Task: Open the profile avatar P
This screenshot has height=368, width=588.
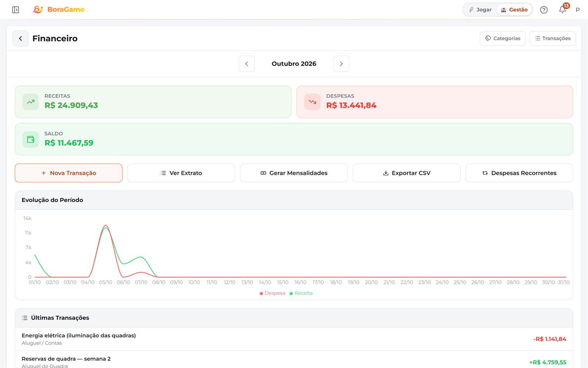Action: 578,10
